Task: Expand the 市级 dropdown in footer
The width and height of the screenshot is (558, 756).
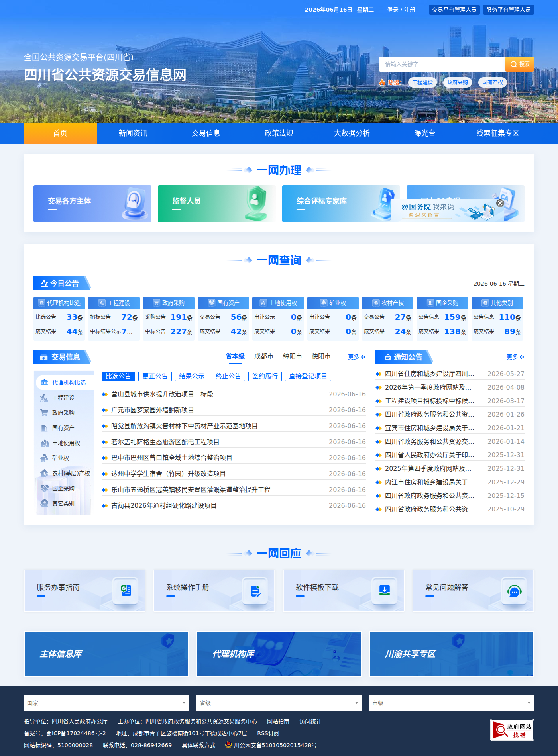Action: click(x=452, y=703)
